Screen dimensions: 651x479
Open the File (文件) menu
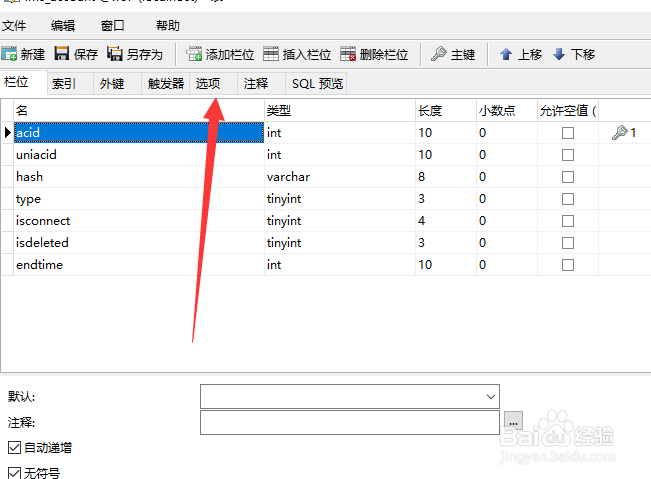point(14,26)
